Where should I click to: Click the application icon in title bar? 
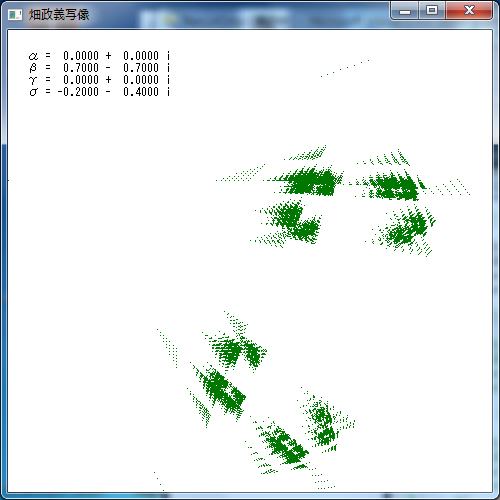(x=15, y=15)
